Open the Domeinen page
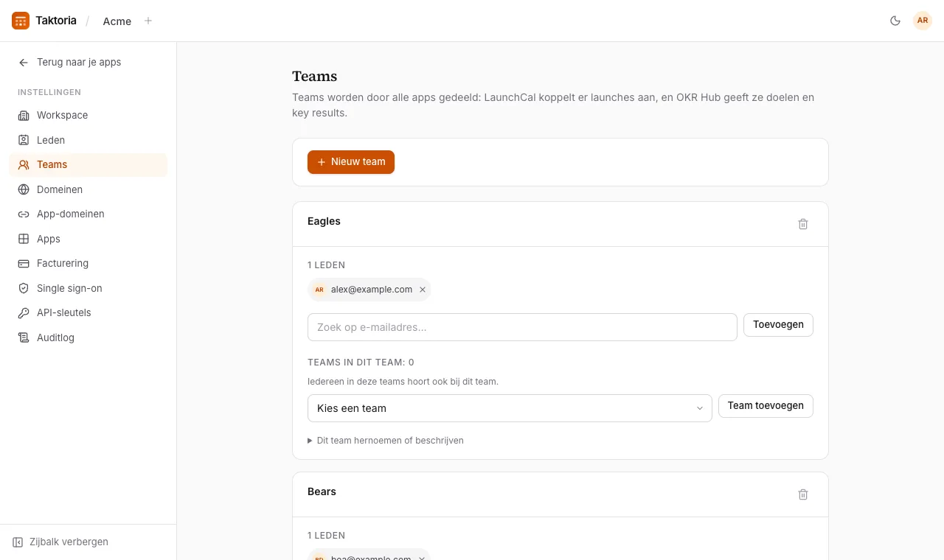The height and width of the screenshot is (560, 944). [88, 189]
